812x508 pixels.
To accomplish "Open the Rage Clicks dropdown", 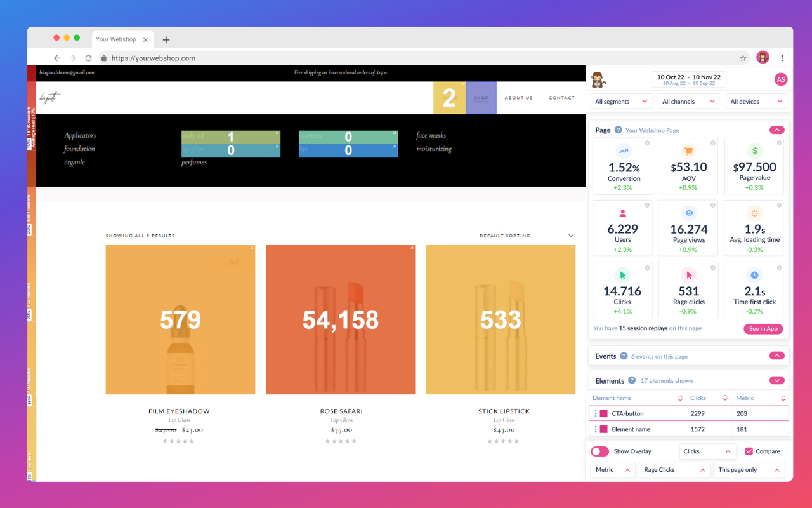I will 674,470.
